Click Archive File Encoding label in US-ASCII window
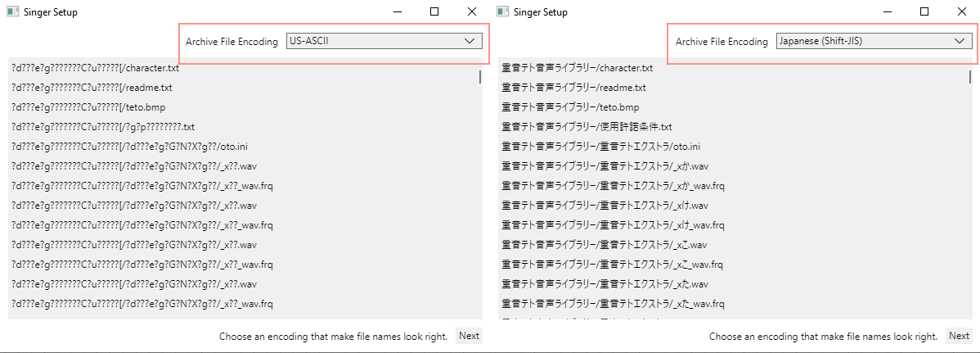Image resolution: width=980 pixels, height=353 pixels. pos(232,42)
